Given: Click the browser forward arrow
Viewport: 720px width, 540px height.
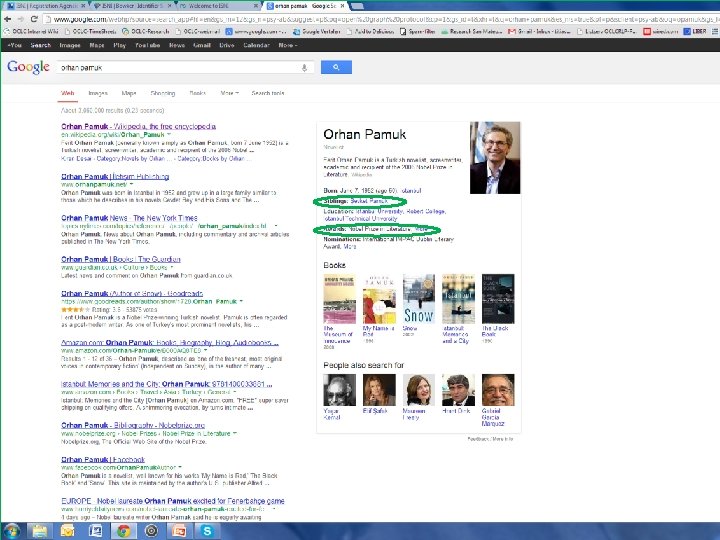Looking at the screenshot, I should coord(21,19).
